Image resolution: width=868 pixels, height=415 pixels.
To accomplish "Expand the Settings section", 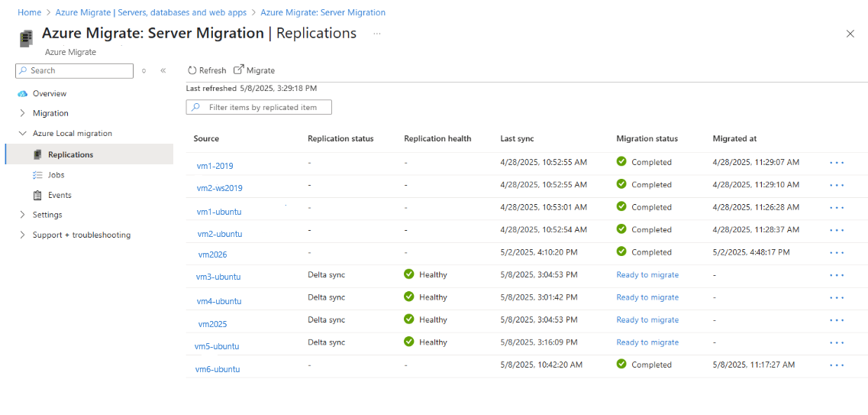I will (x=23, y=215).
